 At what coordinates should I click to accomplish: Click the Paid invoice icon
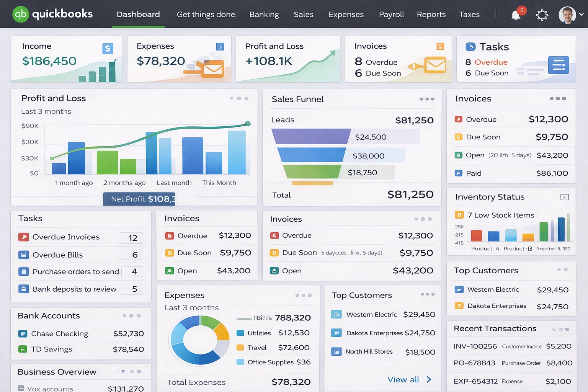[459, 173]
